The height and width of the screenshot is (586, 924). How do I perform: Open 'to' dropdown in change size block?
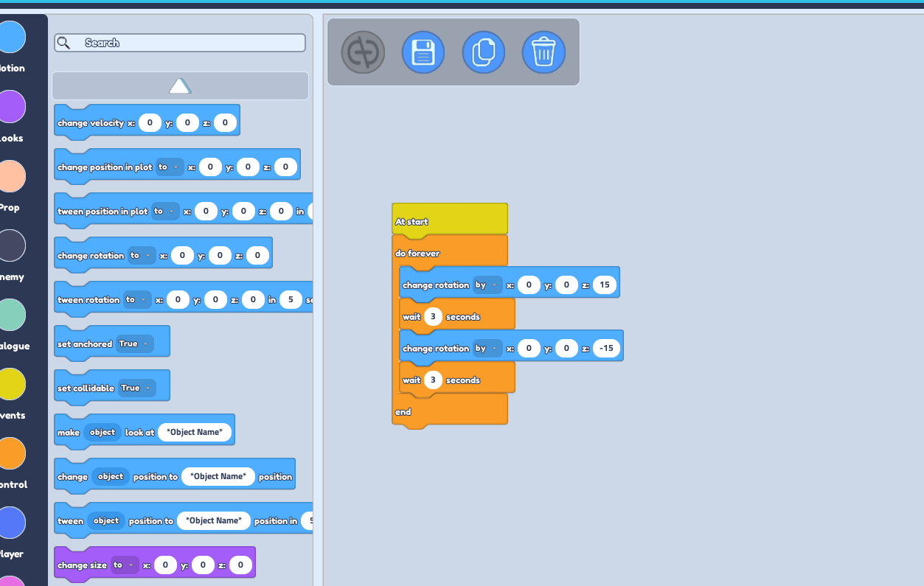pos(125,565)
